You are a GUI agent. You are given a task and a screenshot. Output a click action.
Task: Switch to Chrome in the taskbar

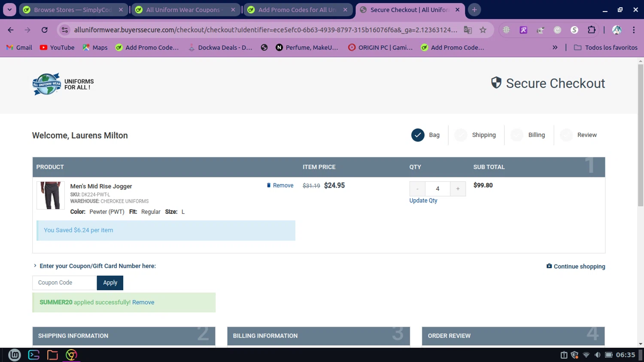(x=71, y=355)
